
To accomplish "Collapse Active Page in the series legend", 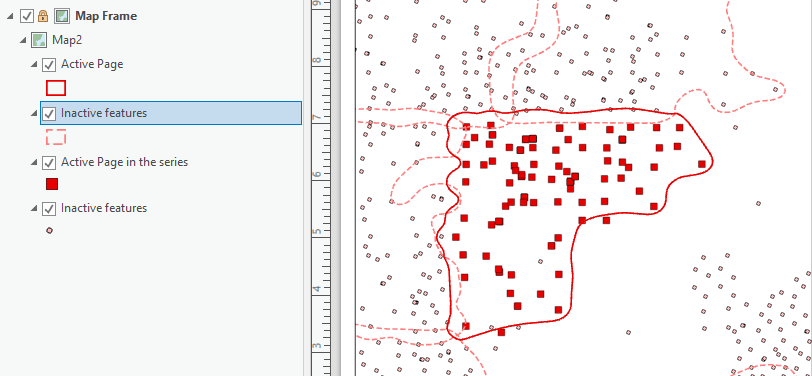I will point(34,163).
